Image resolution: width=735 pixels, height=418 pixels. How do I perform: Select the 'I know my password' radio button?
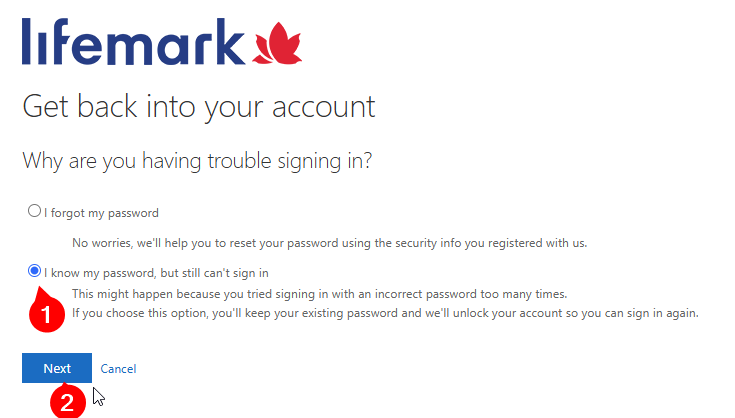pos(34,271)
